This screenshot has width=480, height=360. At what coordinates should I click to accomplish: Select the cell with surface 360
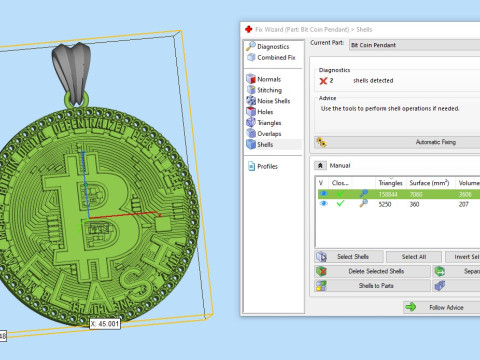tap(414, 204)
